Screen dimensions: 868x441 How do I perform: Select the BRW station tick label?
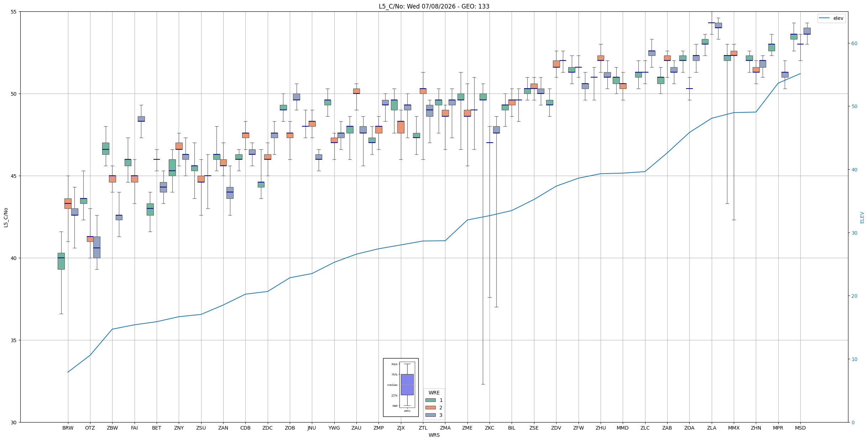[68, 428]
